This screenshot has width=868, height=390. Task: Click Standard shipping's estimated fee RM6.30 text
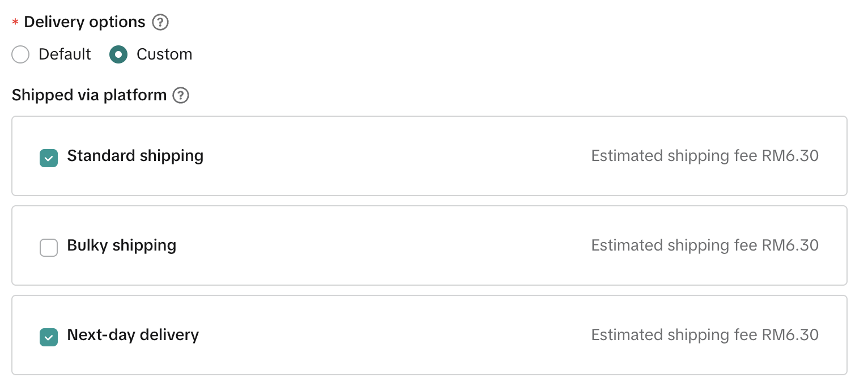click(x=704, y=156)
